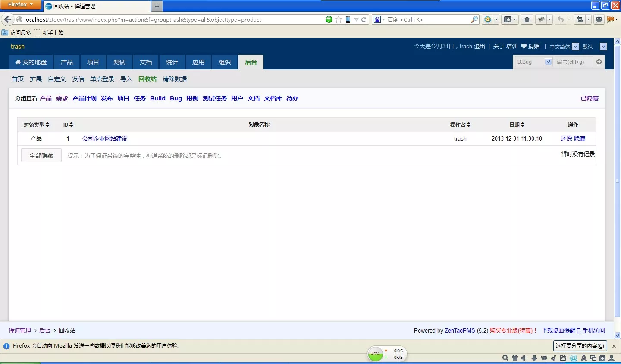The height and width of the screenshot is (364, 621).
Task: Click the status bar magnifier search icon
Action: point(505,358)
